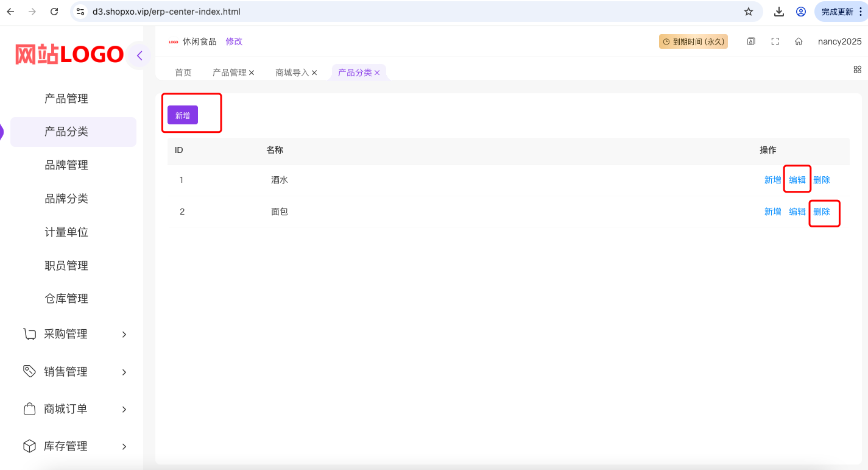This screenshot has width=868, height=470.
Task: Click 编辑 in the 面包 row
Action: (797, 212)
